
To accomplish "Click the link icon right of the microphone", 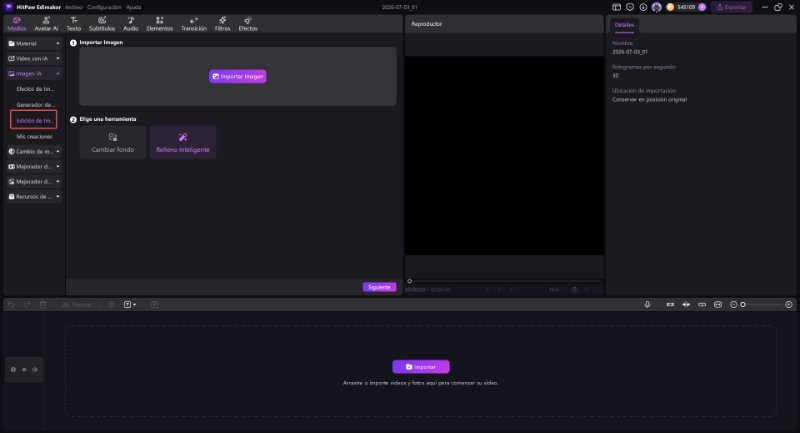I will coord(670,304).
